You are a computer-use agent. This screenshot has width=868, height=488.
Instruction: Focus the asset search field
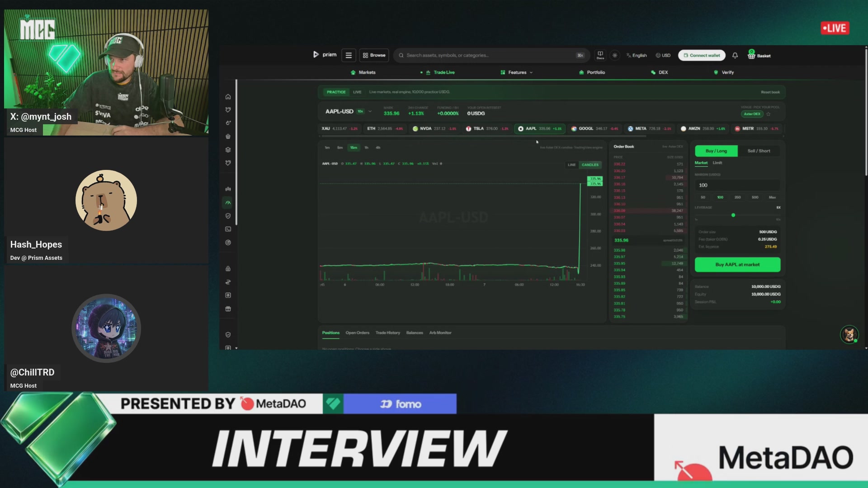click(x=491, y=55)
